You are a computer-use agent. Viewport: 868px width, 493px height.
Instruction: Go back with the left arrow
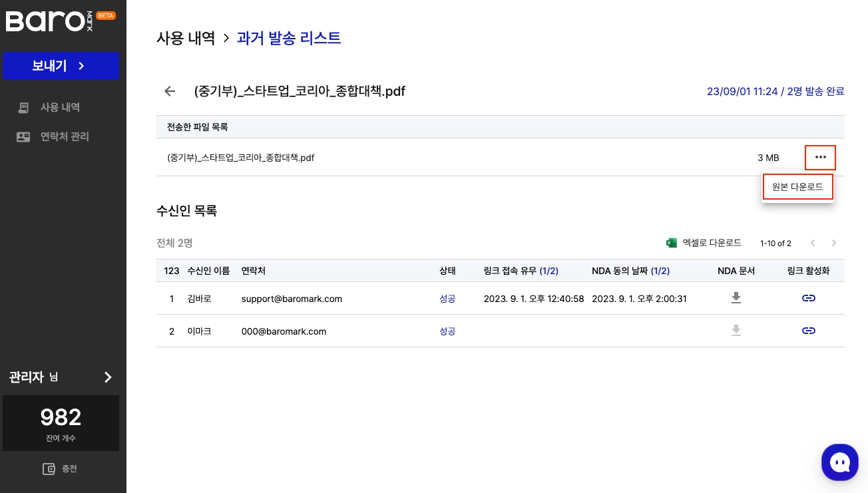170,91
